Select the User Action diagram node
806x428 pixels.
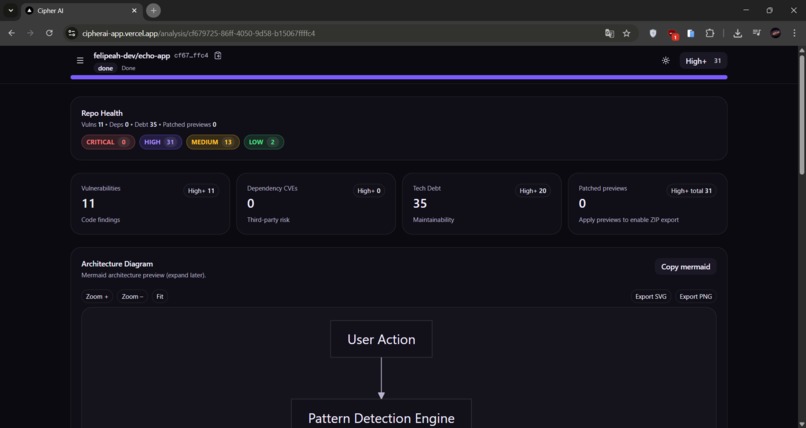381,339
